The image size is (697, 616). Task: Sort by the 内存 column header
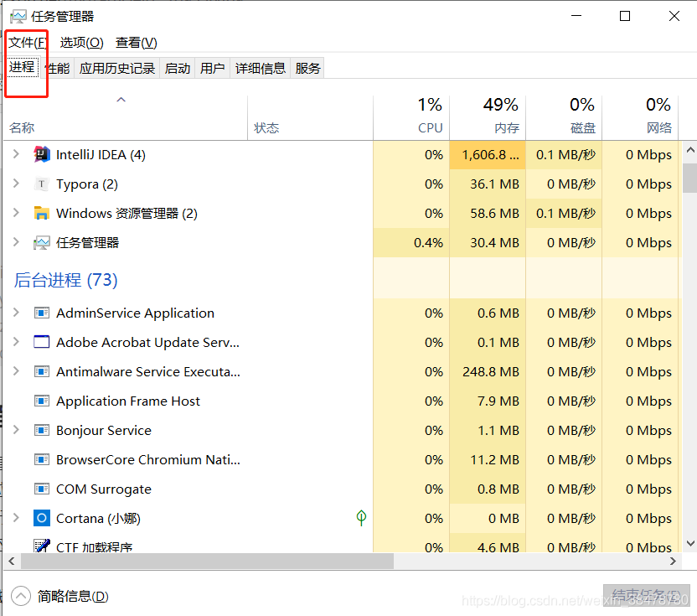click(488, 118)
